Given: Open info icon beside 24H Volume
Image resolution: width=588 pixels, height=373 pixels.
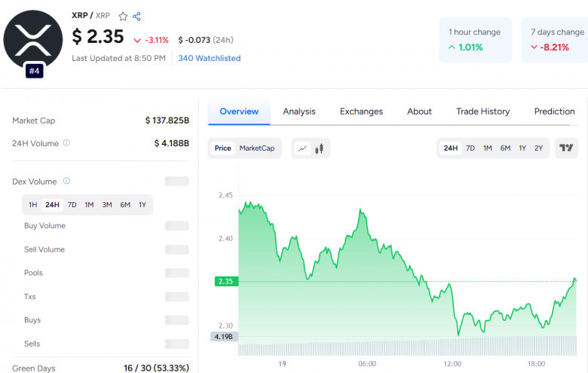Looking at the screenshot, I should tap(66, 143).
